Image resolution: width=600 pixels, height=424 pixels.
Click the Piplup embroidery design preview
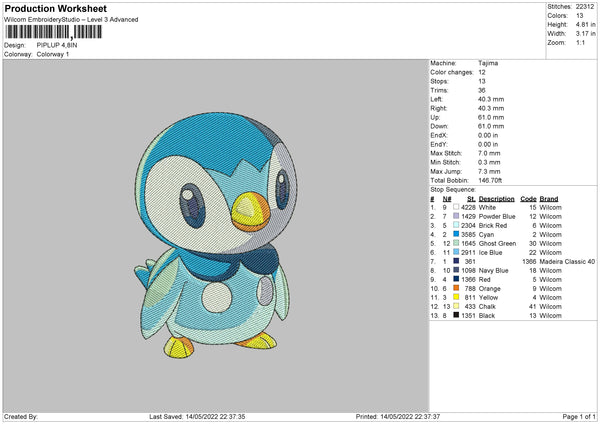(215, 234)
